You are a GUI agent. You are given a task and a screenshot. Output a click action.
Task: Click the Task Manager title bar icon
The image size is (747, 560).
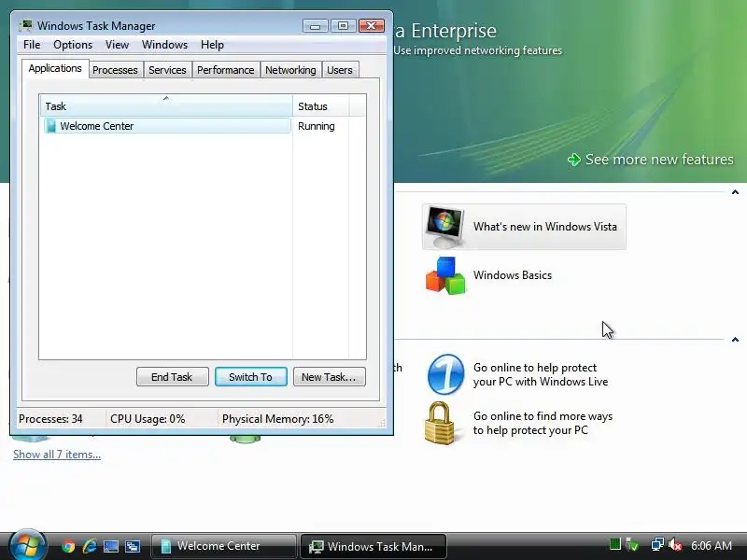click(x=26, y=25)
